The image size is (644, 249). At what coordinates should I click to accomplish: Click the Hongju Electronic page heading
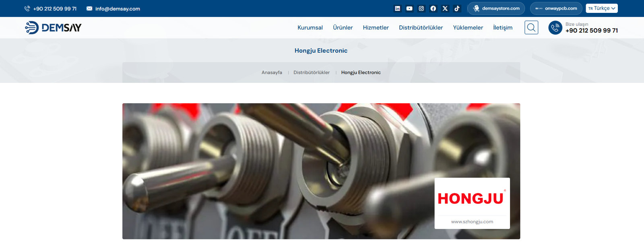(321, 51)
